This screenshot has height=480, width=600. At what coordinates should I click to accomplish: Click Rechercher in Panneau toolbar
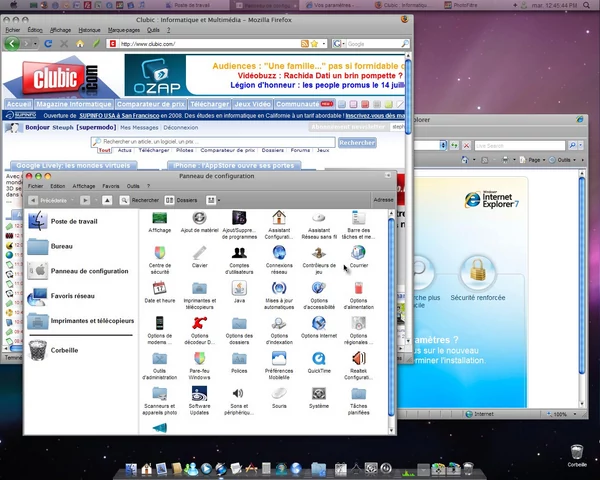[x=139, y=200]
